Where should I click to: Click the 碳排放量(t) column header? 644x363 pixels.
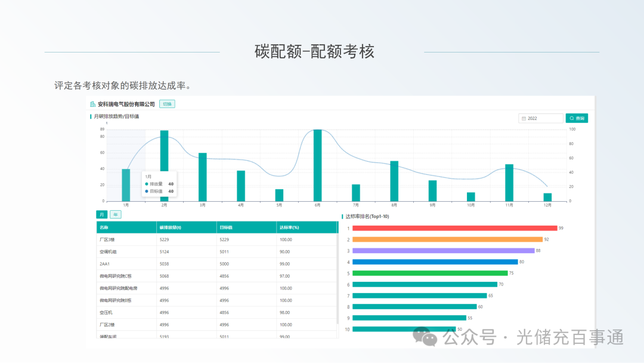(187, 227)
